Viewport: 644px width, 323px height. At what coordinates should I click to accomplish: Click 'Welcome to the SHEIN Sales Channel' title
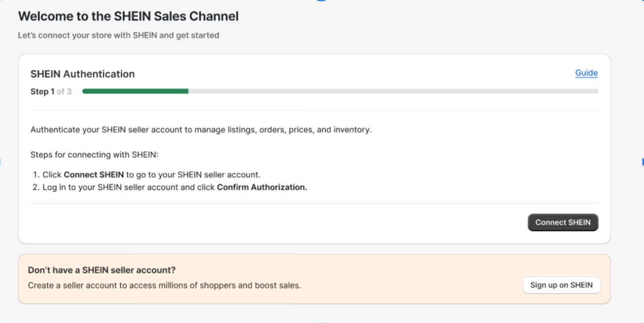coord(128,16)
